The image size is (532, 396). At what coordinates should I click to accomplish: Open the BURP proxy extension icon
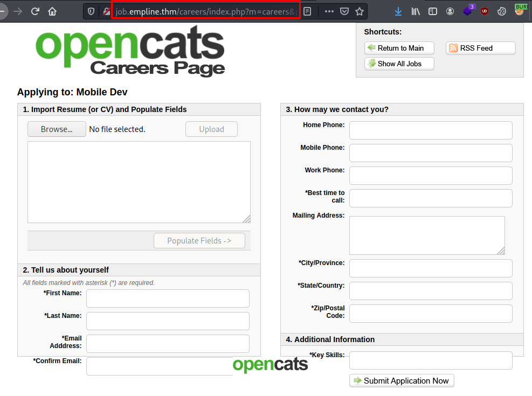(520, 10)
